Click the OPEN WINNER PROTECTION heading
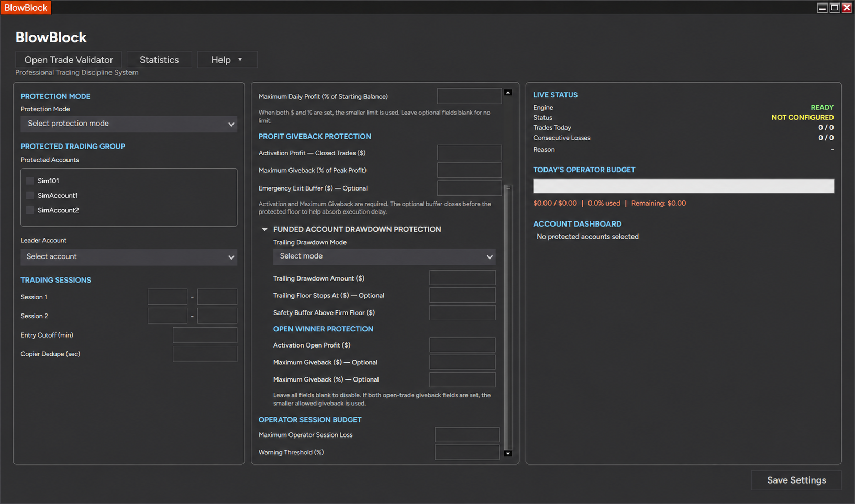 click(323, 329)
